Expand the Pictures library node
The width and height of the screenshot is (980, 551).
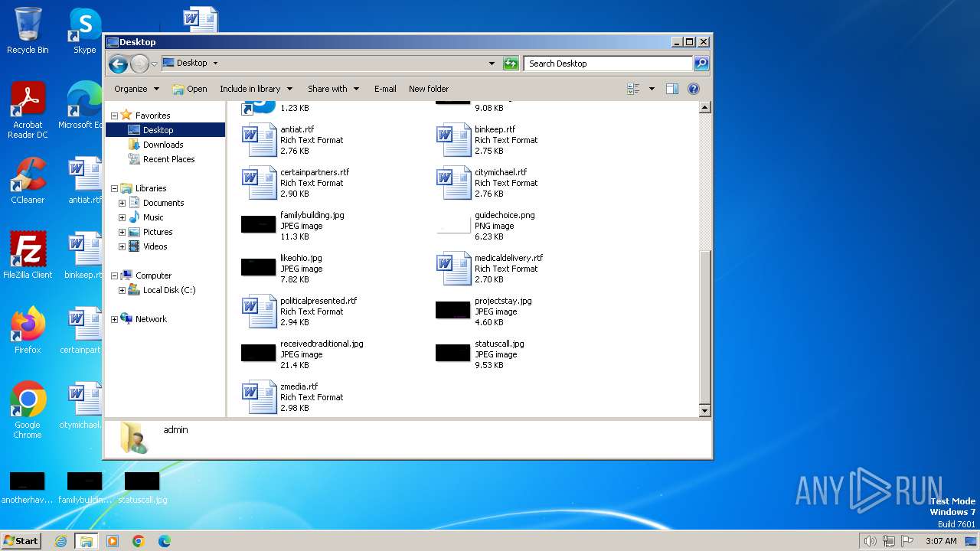[x=122, y=232]
